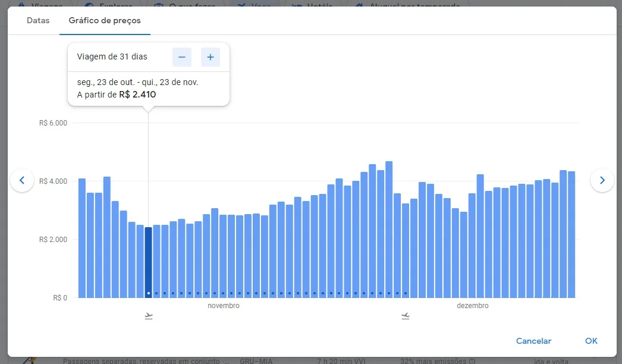Click the Viagem de 31 dias text
Viewport: 622px width, 364px height.
112,57
